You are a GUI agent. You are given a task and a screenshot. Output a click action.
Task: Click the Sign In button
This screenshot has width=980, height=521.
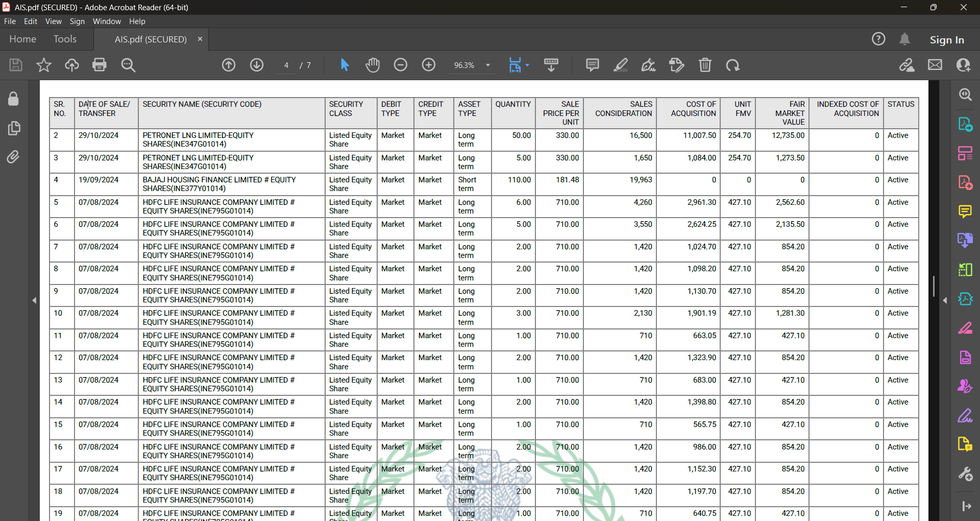pyautogui.click(x=946, y=40)
